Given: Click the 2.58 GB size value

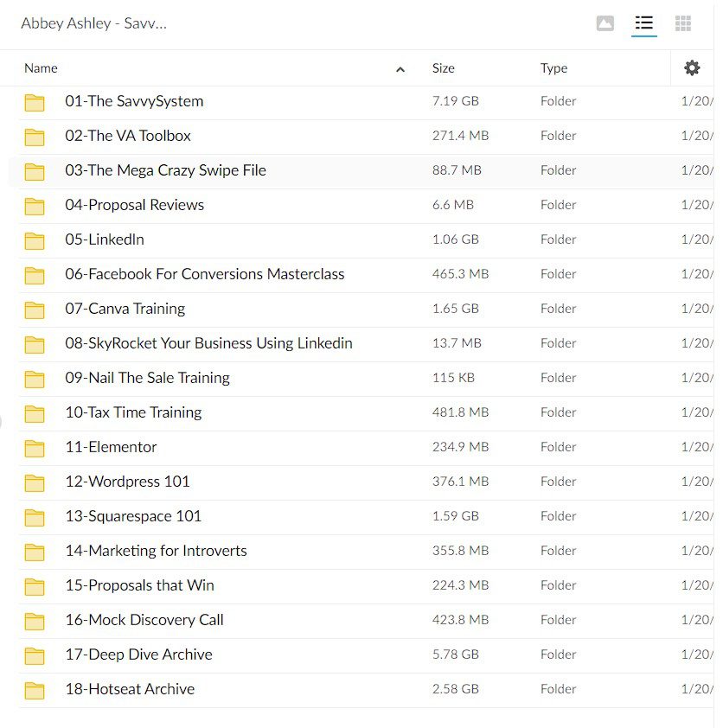Looking at the screenshot, I should click(x=455, y=689).
